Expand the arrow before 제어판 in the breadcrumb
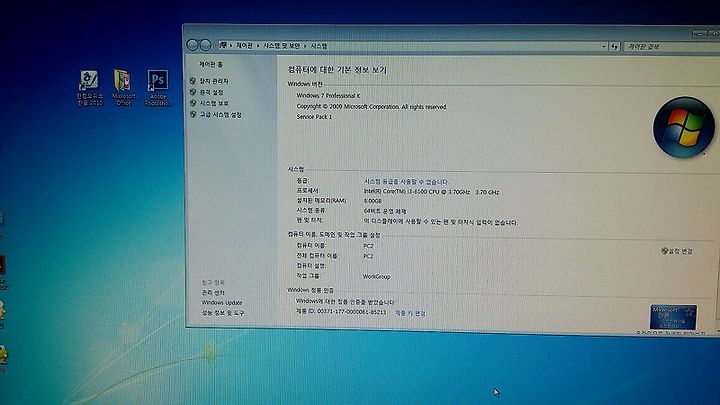Image resolution: width=720 pixels, height=405 pixels. (231, 45)
